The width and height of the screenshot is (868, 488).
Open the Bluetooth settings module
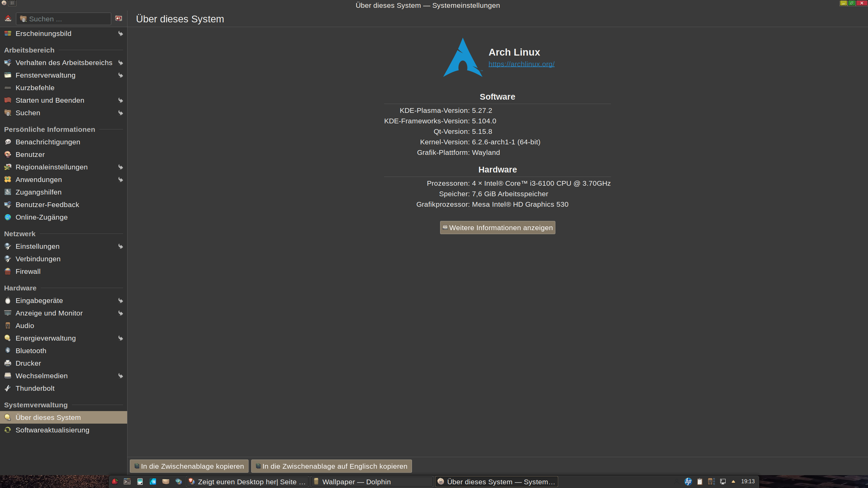(31, 351)
